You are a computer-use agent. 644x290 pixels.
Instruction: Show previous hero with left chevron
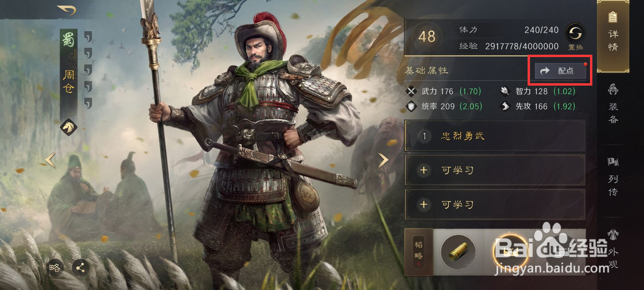coord(50,160)
